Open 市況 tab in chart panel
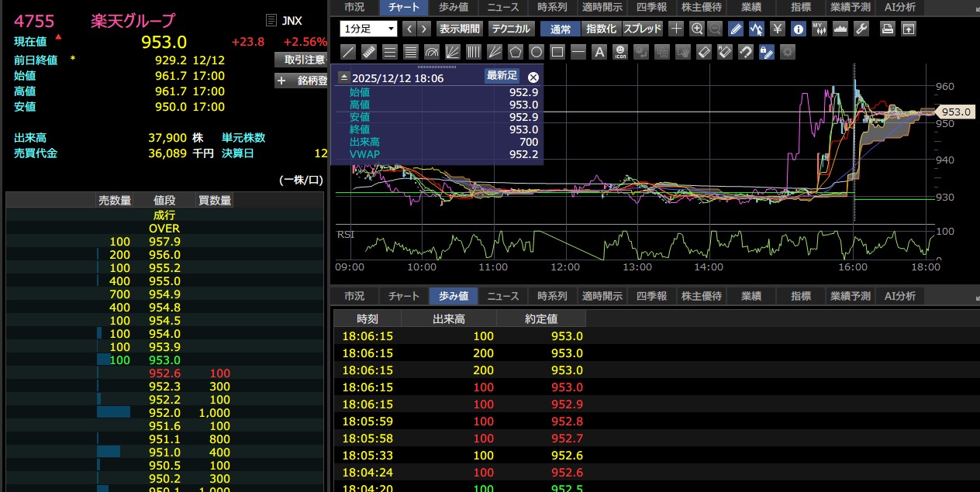The image size is (980, 492). [354, 7]
